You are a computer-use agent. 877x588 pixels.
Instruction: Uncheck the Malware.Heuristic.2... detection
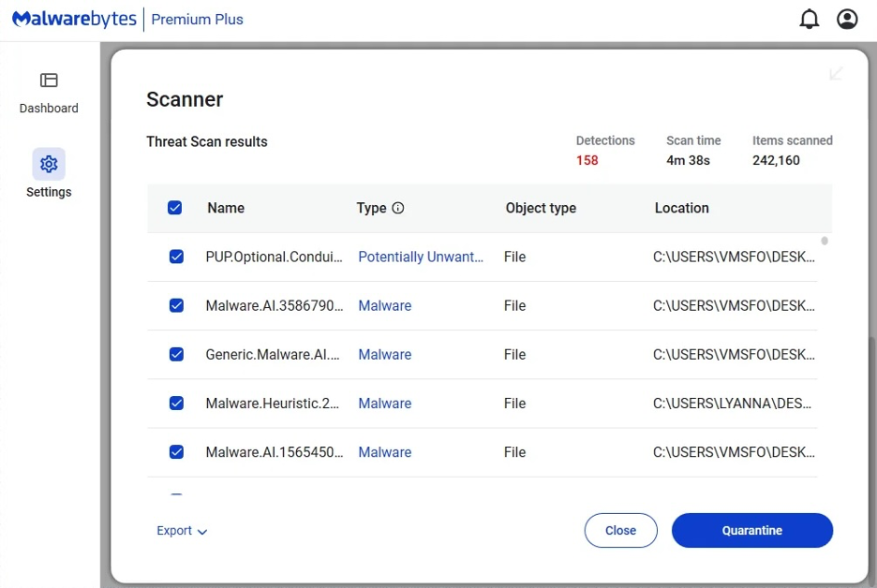pyautogui.click(x=176, y=403)
